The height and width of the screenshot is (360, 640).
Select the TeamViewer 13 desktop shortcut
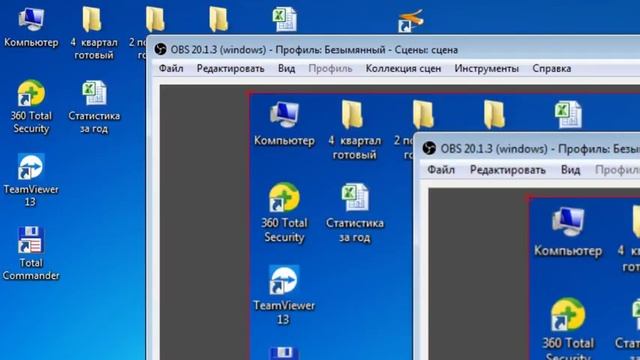coord(31,180)
